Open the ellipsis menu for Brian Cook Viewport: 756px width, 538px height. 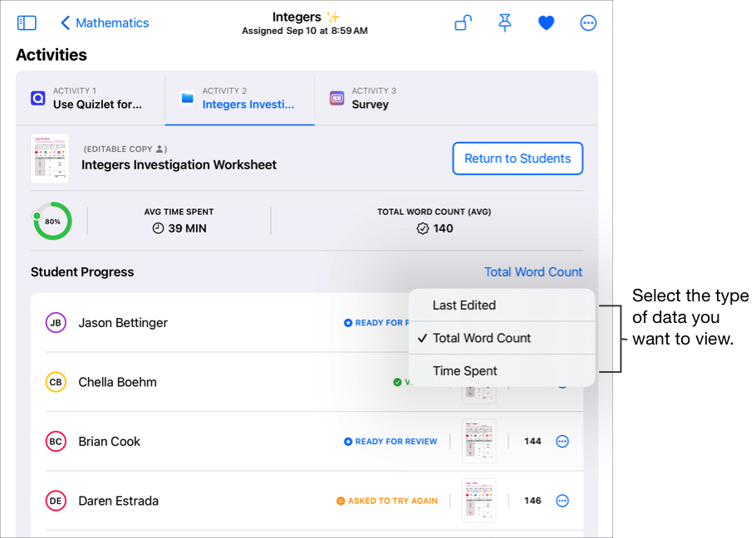562,441
